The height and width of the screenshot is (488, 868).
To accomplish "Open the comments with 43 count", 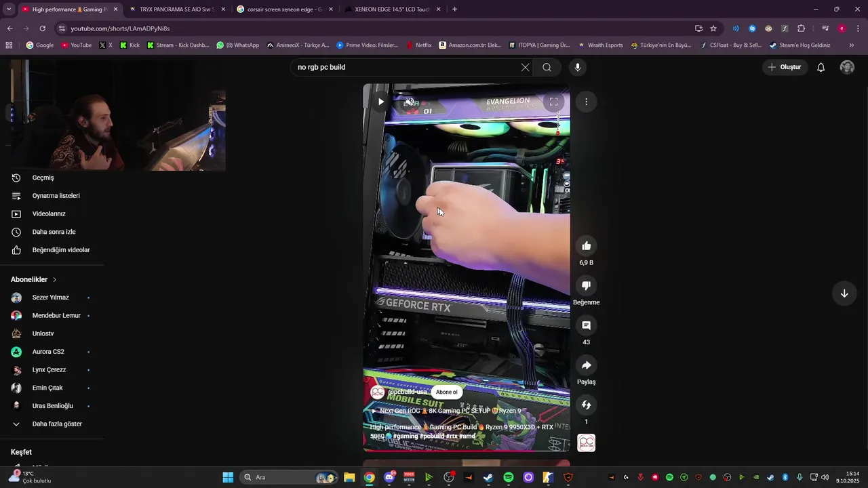I will pos(587,326).
